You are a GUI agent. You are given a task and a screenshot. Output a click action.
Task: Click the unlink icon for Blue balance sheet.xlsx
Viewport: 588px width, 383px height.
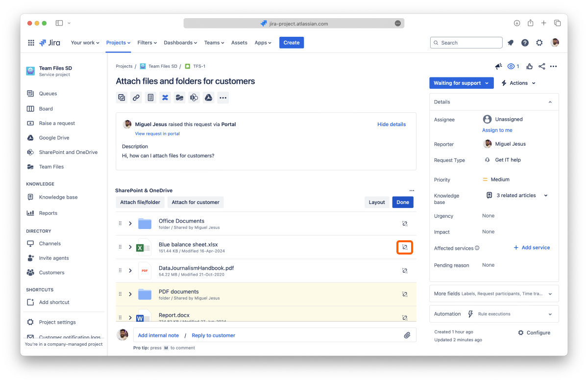tap(405, 247)
